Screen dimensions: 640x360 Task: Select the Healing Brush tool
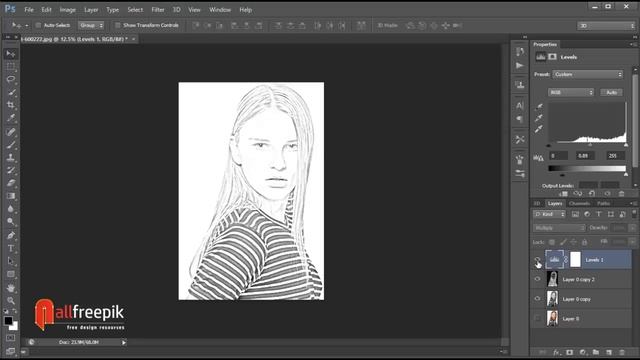point(11,131)
